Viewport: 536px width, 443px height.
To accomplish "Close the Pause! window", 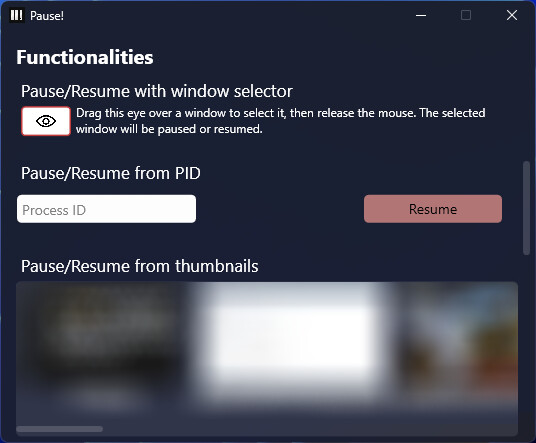I will tap(512, 15).
